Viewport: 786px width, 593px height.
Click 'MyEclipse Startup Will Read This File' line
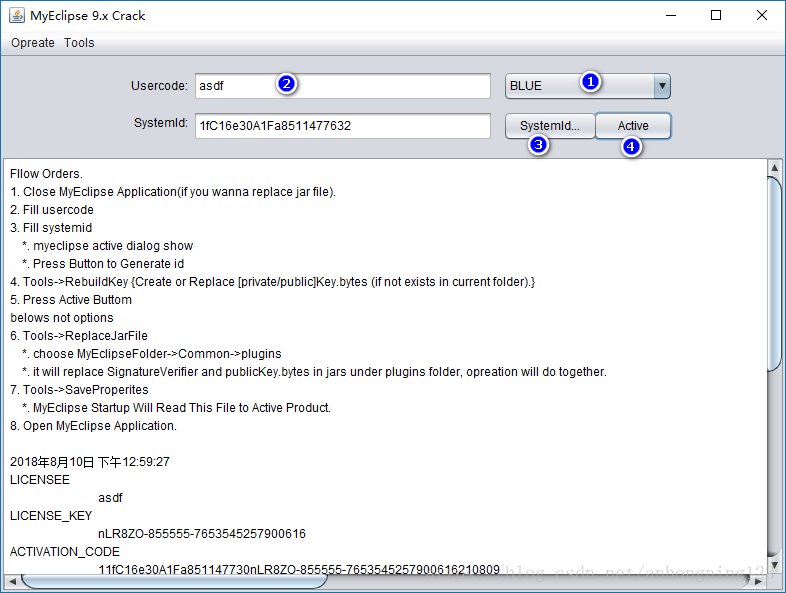click(x=176, y=408)
